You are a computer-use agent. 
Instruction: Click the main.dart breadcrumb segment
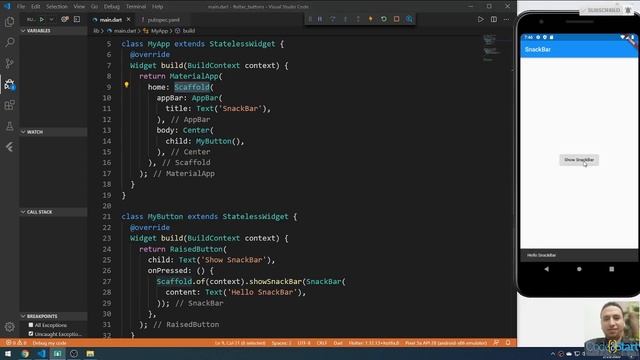pyautogui.click(x=124, y=31)
